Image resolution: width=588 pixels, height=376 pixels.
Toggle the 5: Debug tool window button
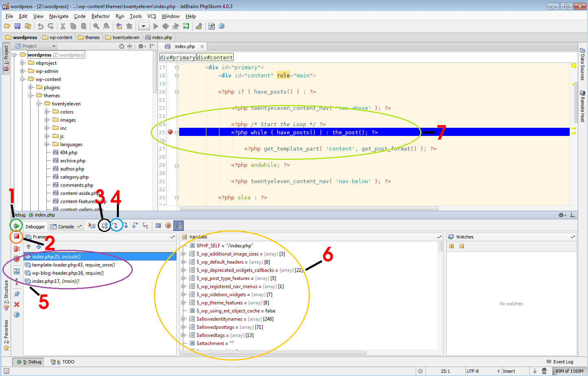click(29, 362)
